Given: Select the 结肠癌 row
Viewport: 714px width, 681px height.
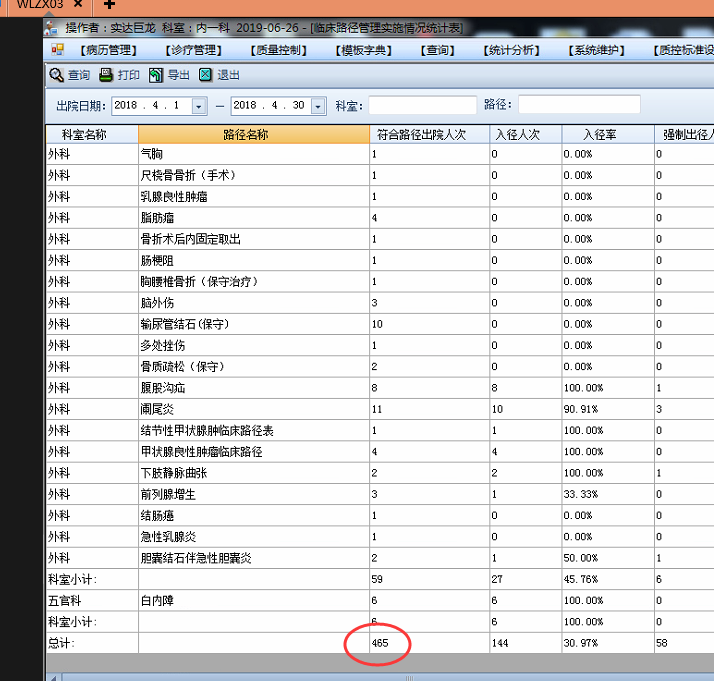Looking at the screenshot, I should pyautogui.click(x=380, y=515).
